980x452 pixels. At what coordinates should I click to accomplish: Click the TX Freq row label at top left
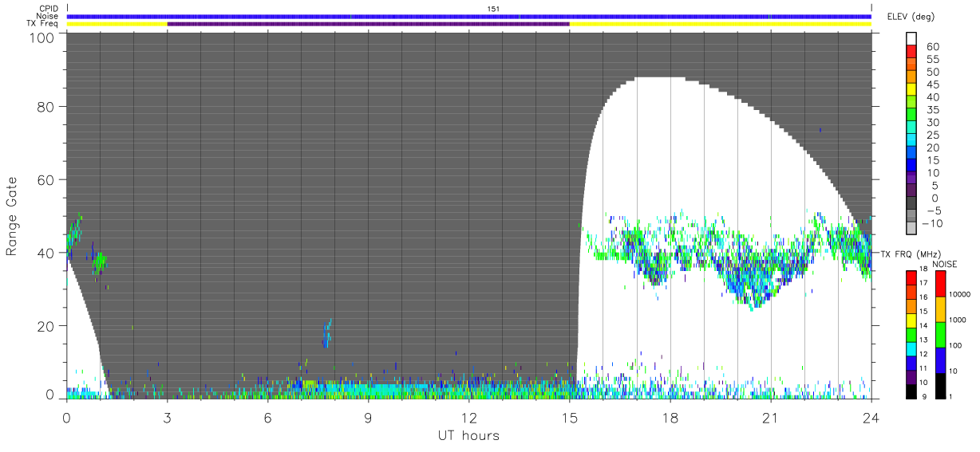point(42,23)
